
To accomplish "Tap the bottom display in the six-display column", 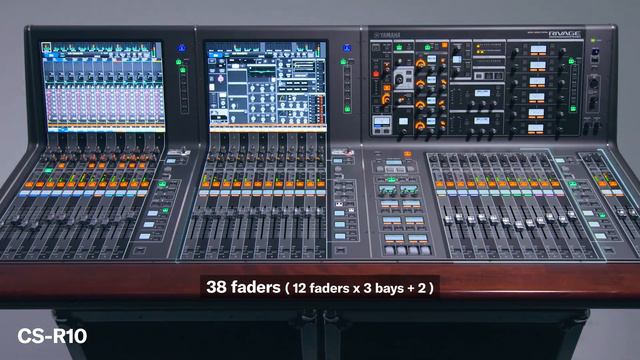I will pos(535,129).
